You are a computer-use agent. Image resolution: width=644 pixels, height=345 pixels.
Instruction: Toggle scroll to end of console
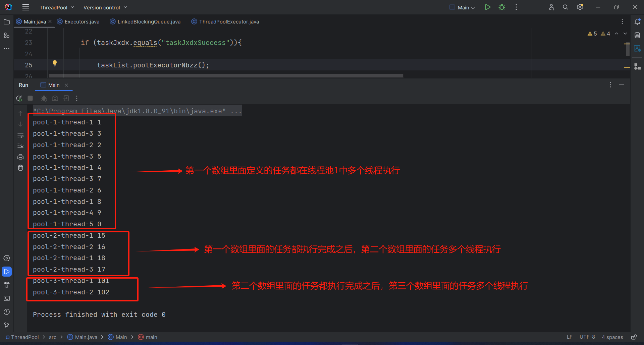pyautogui.click(x=20, y=146)
